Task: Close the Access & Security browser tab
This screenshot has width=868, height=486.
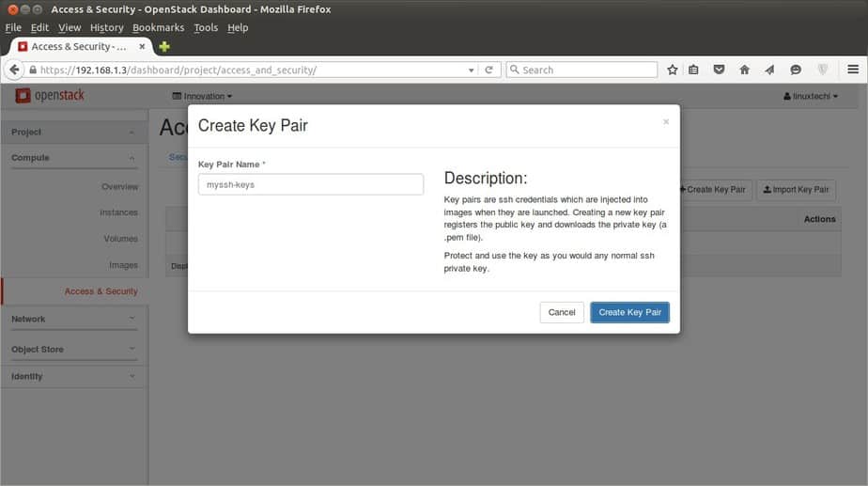Action: (x=142, y=47)
